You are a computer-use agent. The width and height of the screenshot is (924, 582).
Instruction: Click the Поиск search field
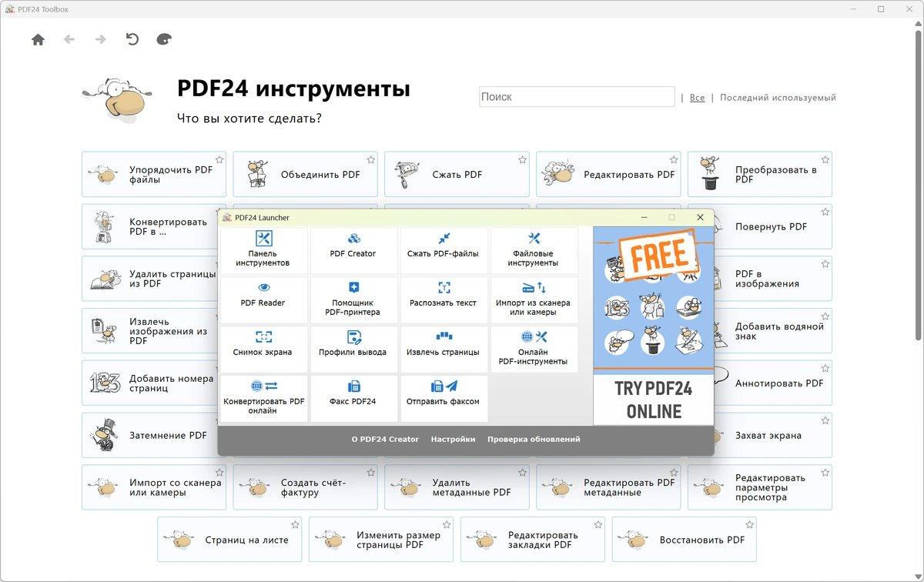point(577,97)
